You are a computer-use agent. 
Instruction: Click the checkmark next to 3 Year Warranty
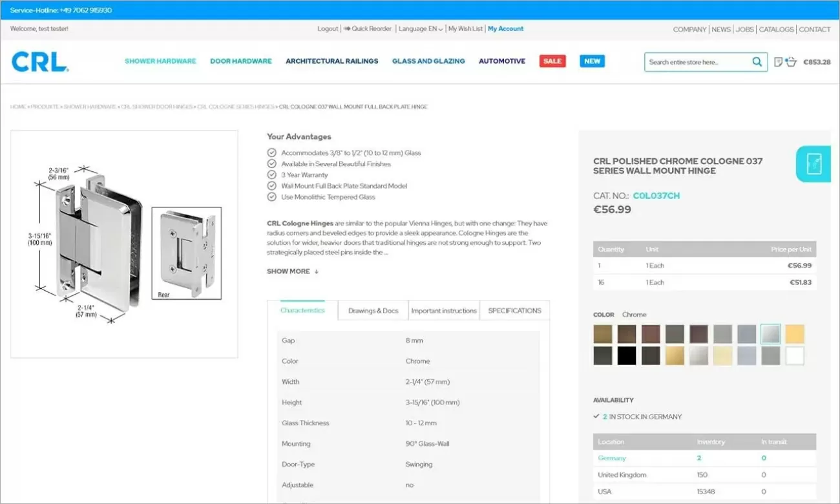click(271, 174)
